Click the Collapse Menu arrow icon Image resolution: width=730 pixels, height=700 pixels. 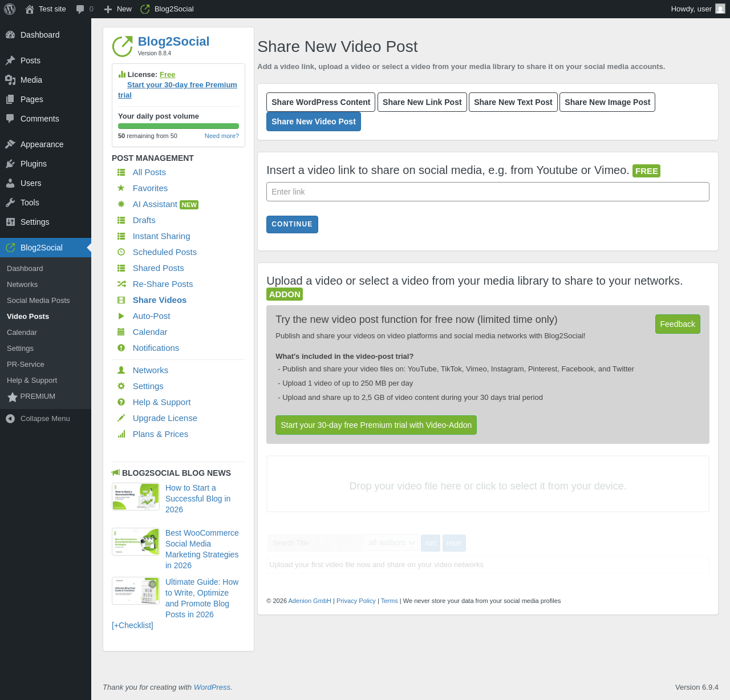pos(10,419)
